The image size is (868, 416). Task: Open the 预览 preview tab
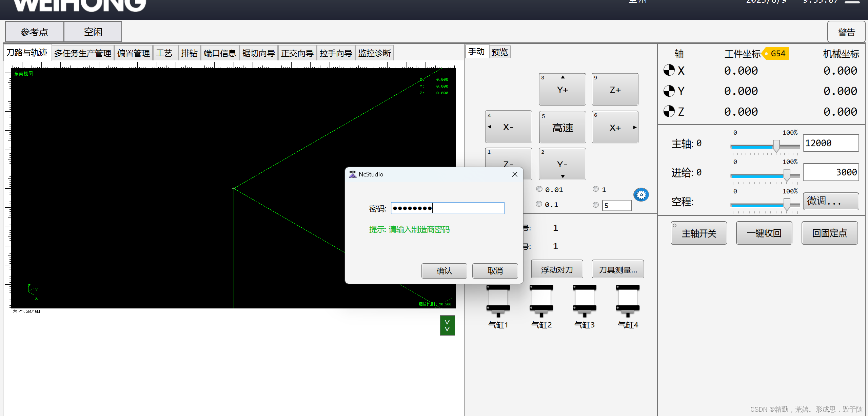tap(499, 52)
